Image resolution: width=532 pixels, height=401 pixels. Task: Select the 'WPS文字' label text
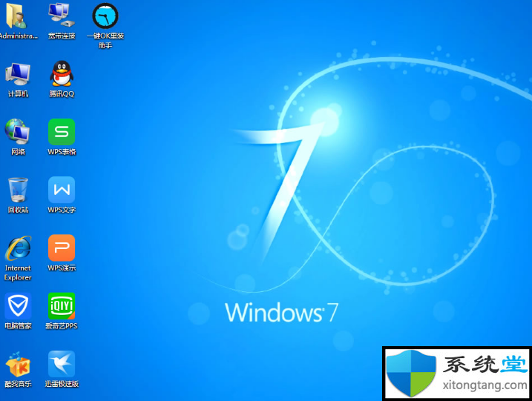(62, 210)
